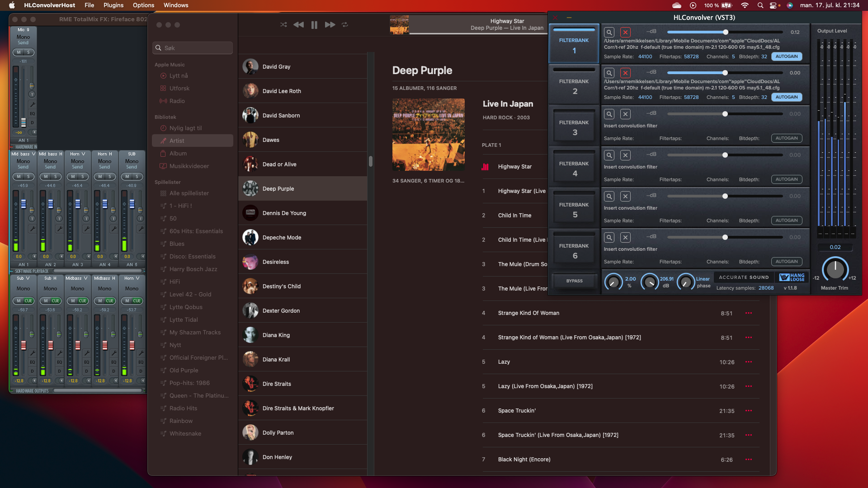Open settings wrench on Mid bass V channel

(32, 229)
